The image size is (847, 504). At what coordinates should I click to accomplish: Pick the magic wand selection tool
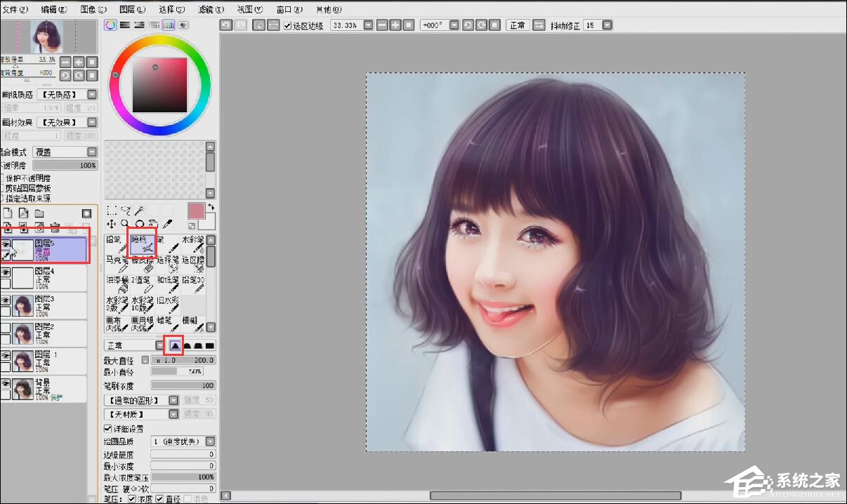(139, 210)
